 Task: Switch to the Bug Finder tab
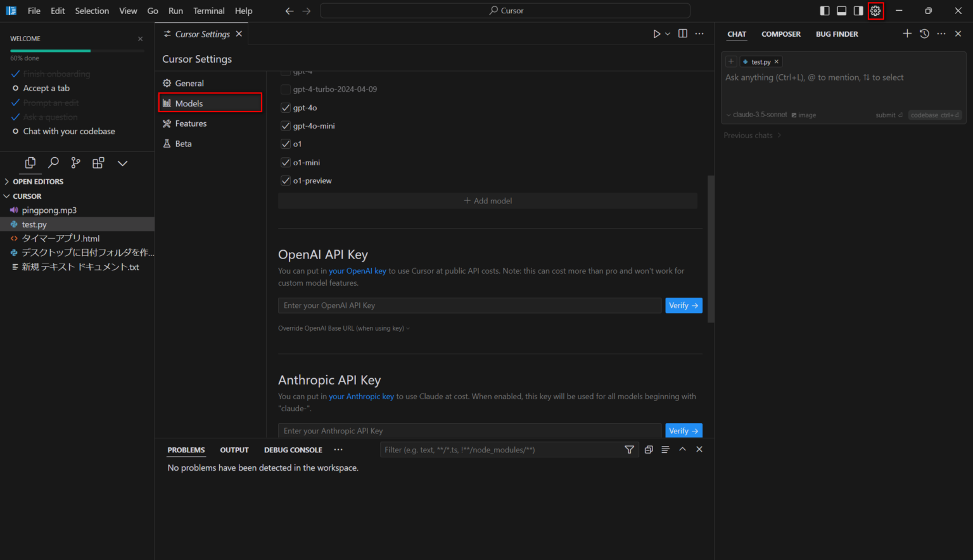coord(837,34)
